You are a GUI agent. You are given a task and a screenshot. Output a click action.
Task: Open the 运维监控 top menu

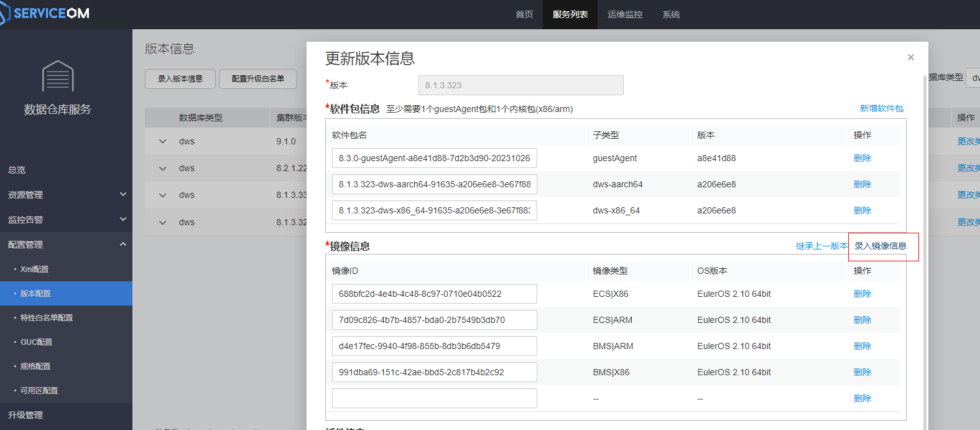pos(625,14)
